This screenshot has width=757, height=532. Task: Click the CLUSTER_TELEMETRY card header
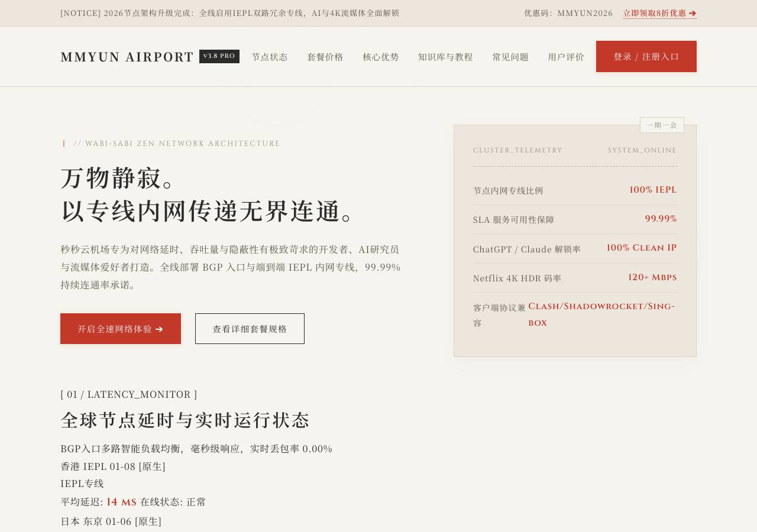click(x=517, y=150)
